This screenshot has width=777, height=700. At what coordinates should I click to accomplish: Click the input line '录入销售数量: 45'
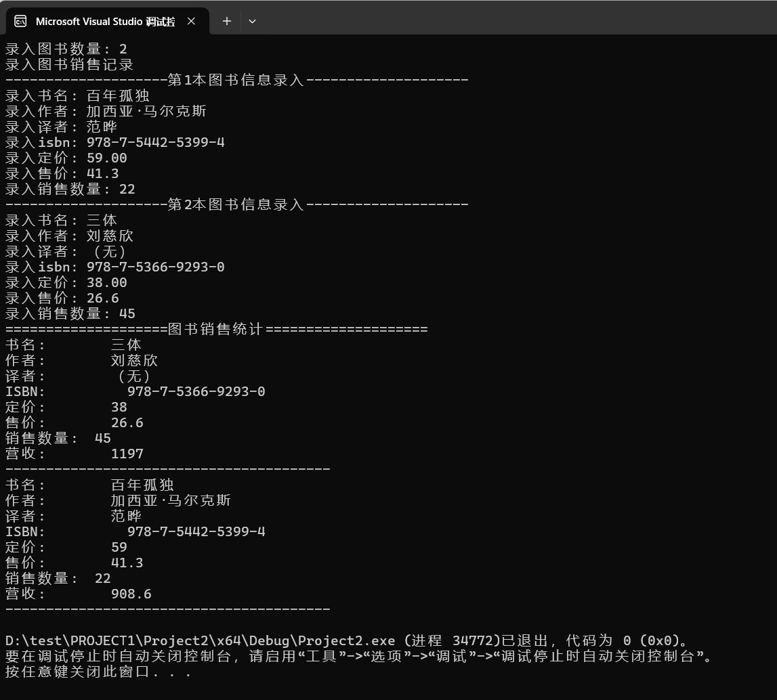pos(70,314)
